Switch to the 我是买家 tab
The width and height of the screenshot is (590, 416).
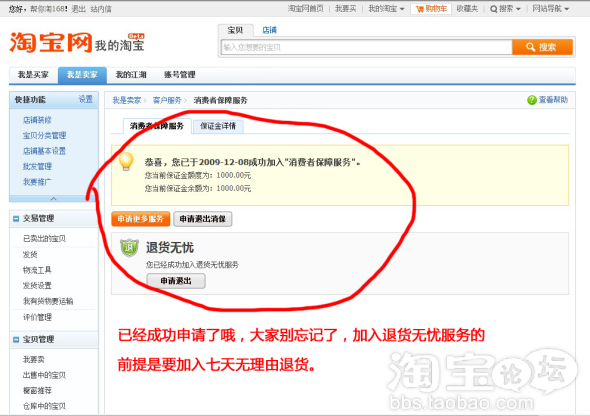(x=33, y=75)
